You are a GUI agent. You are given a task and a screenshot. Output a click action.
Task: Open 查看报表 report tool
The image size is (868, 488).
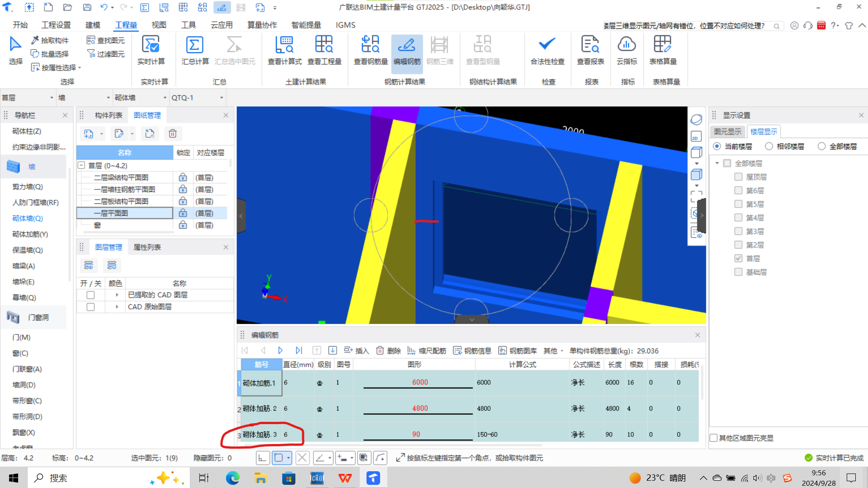(590, 51)
